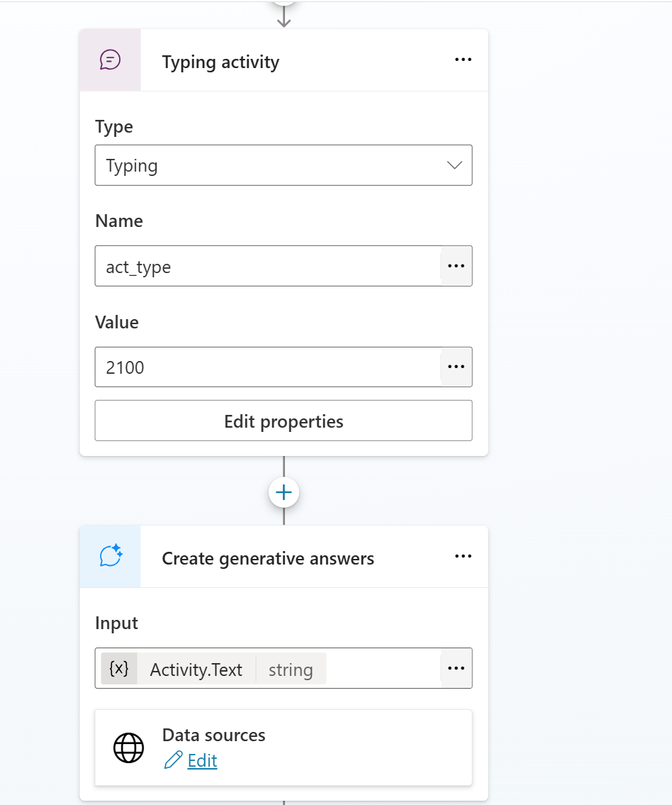Image resolution: width=672 pixels, height=805 pixels.
Task: Open the Create generative answers more options menu
Action: [x=463, y=557]
